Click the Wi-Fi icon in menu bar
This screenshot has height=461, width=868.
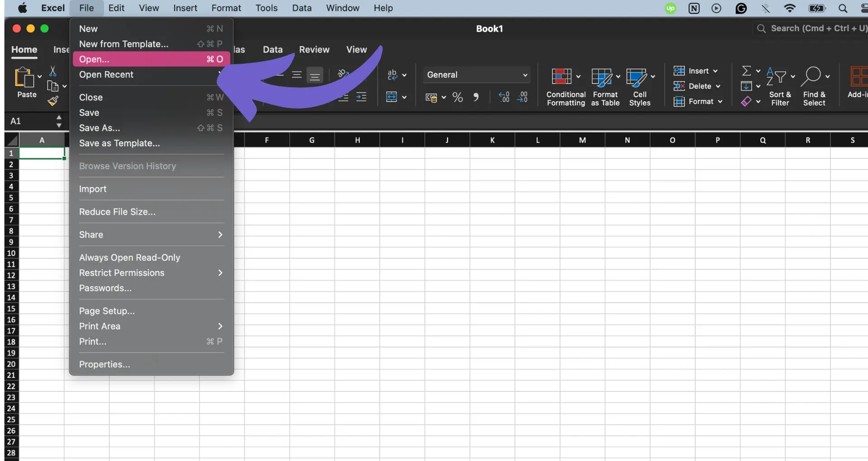tap(790, 8)
